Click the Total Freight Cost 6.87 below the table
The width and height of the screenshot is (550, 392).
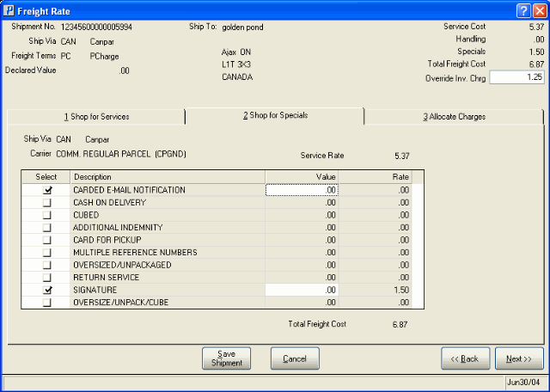pyautogui.click(x=400, y=325)
